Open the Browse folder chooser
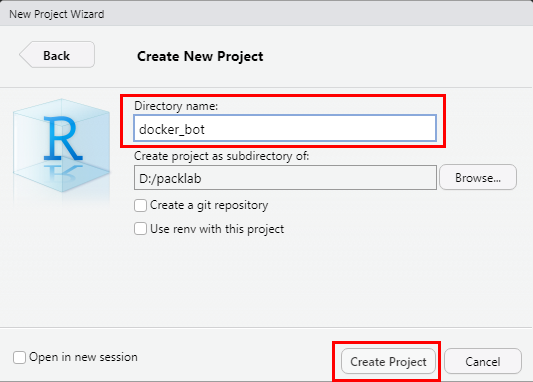This screenshot has height=382, width=533. pyautogui.click(x=478, y=177)
